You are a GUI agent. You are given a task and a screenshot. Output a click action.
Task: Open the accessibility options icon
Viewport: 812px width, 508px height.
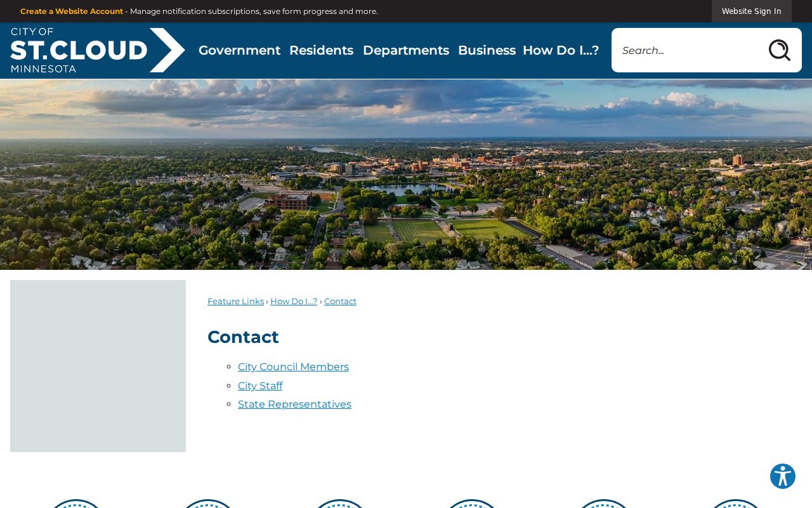pos(783,476)
